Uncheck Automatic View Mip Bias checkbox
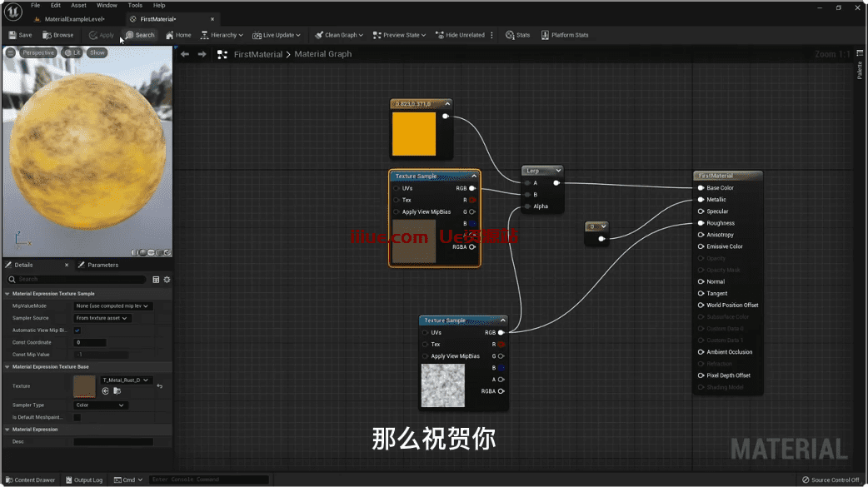 [x=77, y=330]
